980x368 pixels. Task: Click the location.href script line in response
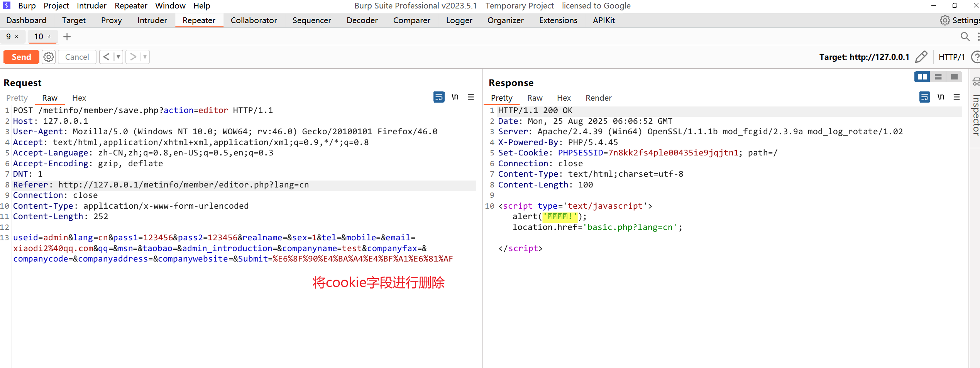(597, 227)
